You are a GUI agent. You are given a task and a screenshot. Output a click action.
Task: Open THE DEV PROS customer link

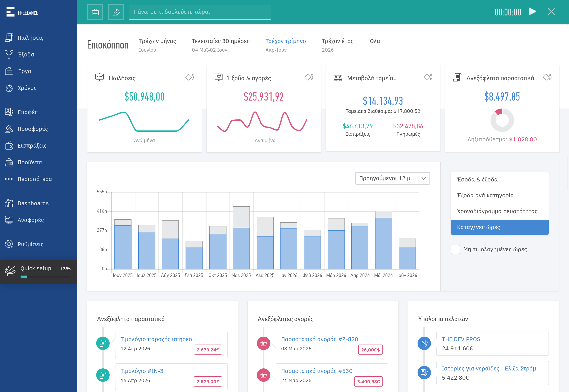click(461, 339)
